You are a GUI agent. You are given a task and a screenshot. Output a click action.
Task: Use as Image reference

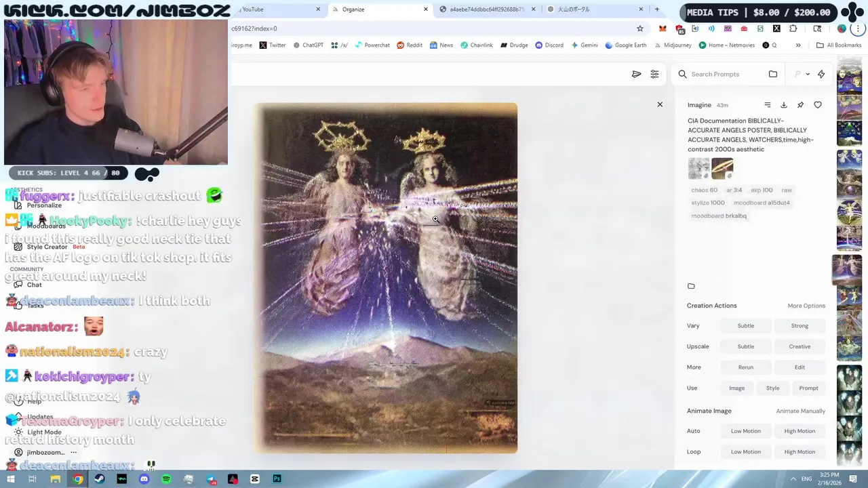coord(736,388)
